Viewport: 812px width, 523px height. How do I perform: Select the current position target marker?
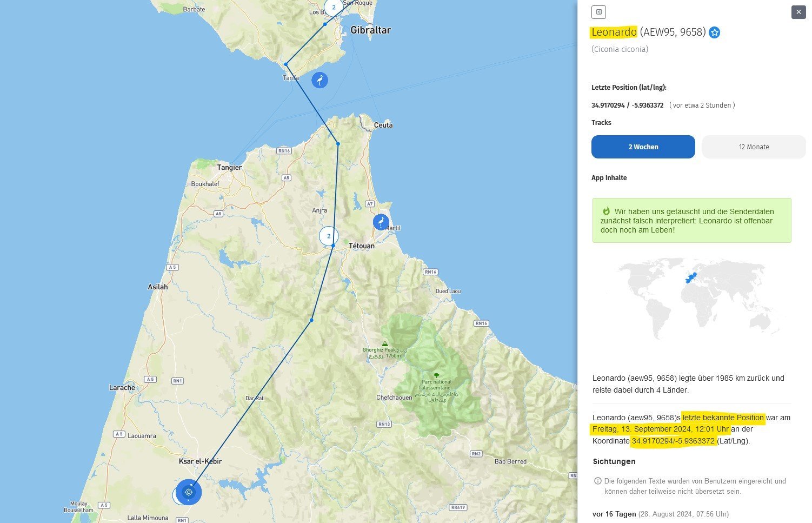click(x=189, y=492)
